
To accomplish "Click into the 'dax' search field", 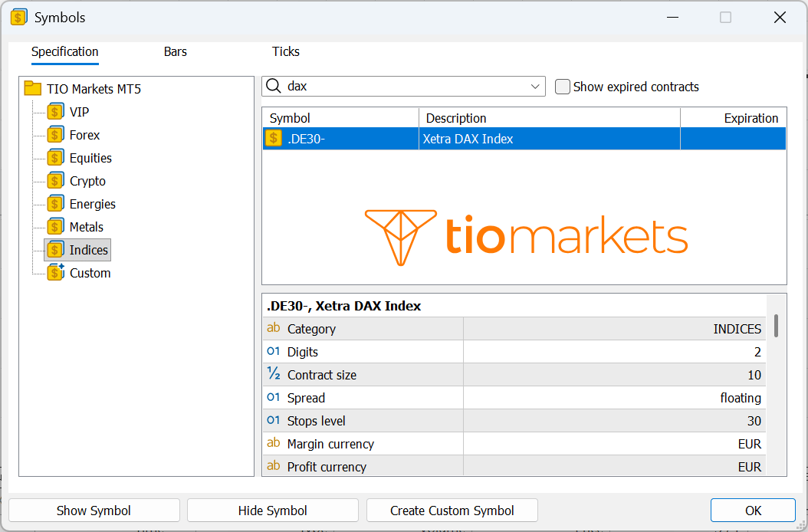I will [x=403, y=86].
